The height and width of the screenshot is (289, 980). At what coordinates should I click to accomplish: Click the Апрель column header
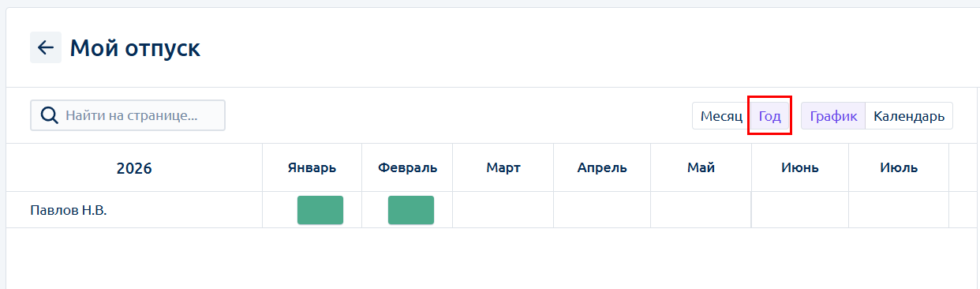coord(602,167)
